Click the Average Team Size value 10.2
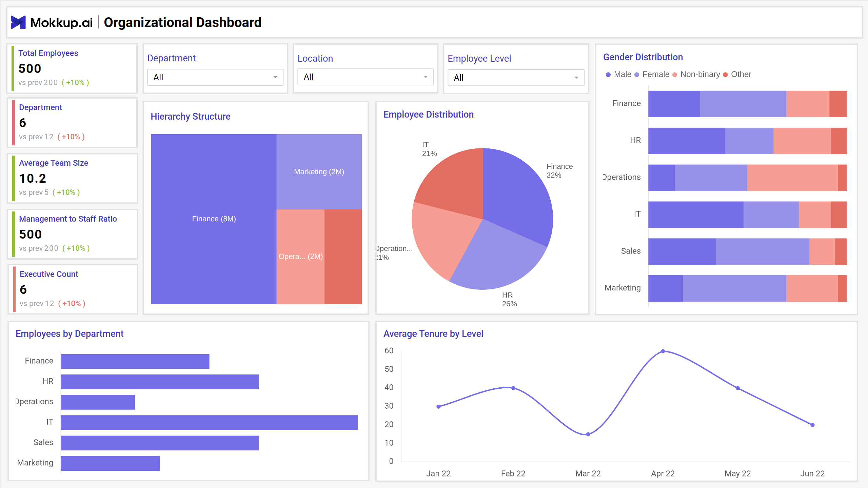 pyautogui.click(x=33, y=178)
